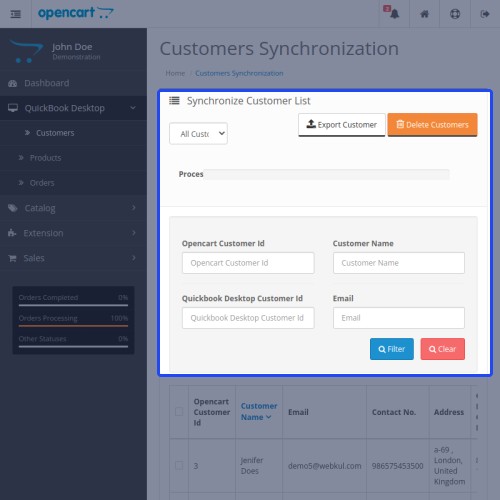Open the support lifebuoy icon
The height and width of the screenshot is (500, 500).
[455, 14]
